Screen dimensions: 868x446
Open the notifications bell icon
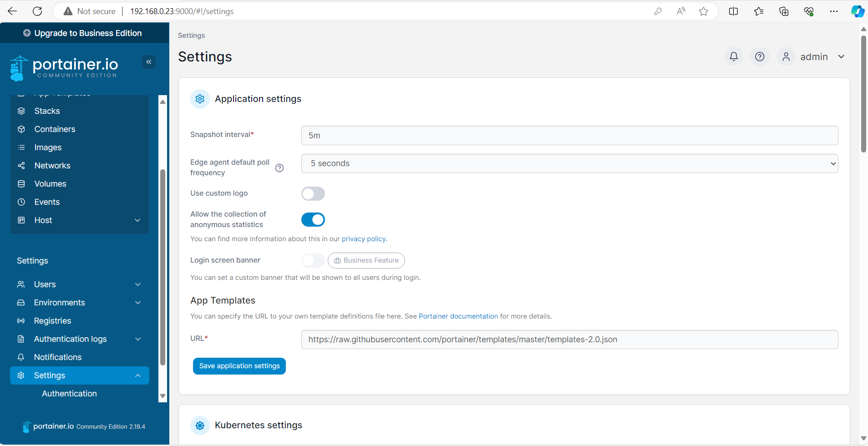click(733, 56)
